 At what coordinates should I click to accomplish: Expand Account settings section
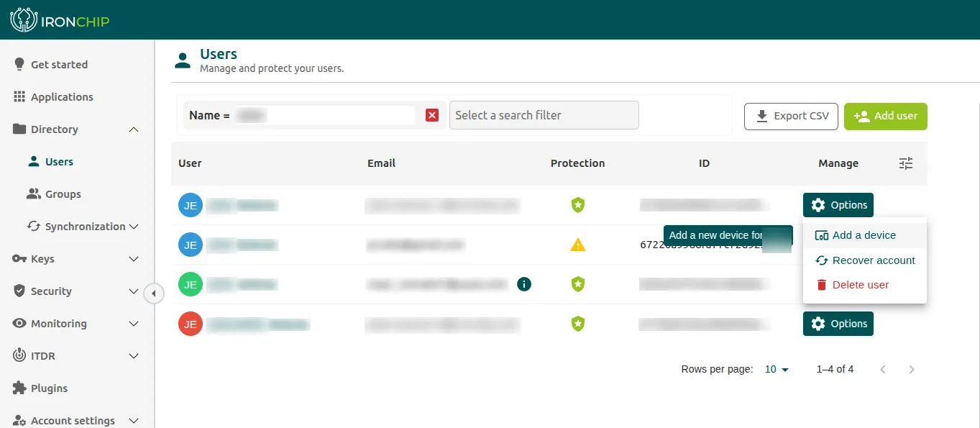click(x=134, y=421)
